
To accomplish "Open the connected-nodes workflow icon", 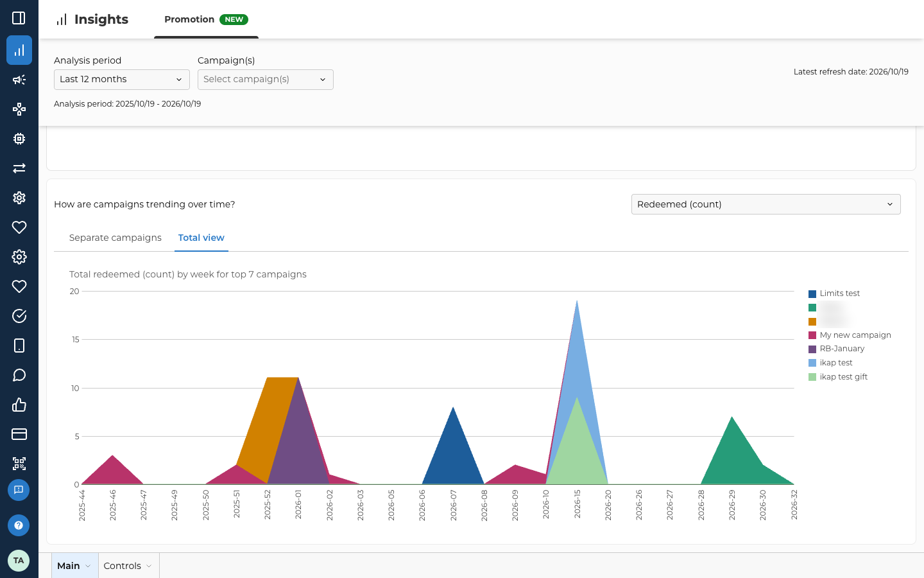I will point(19,109).
